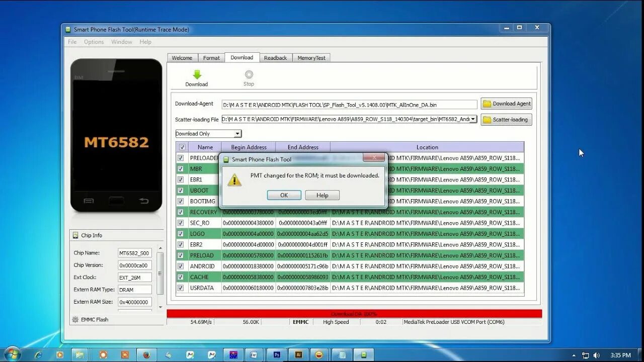The height and width of the screenshot is (362, 644).
Task: Open the Help menu
Action: pyautogui.click(x=145, y=42)
